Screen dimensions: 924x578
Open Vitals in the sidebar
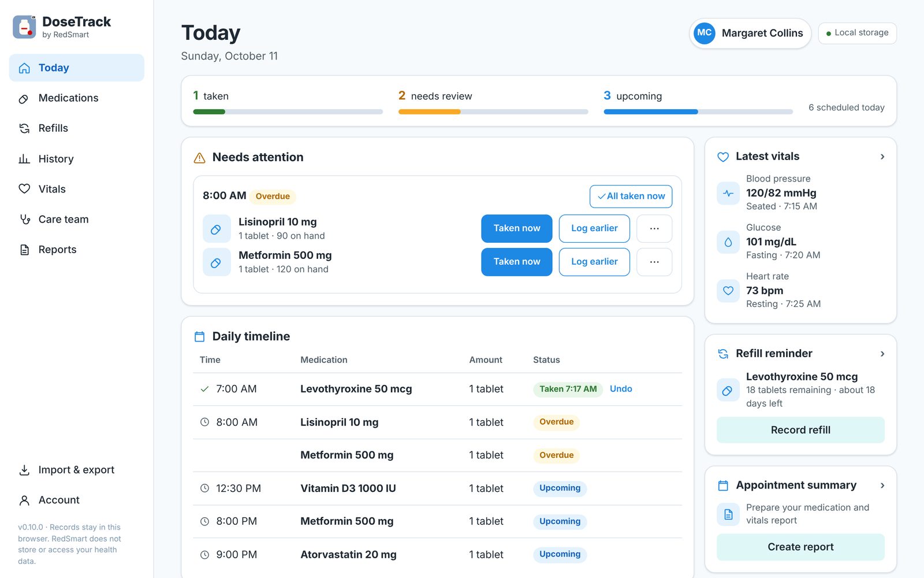pyautogui.click(x=77, y=189)
